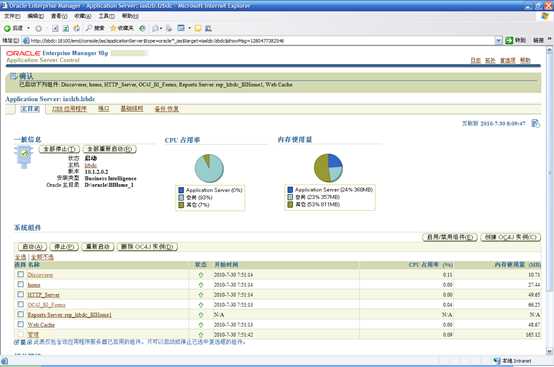The height and width of the screenshot is (367, 554).
Task: Click the IE Home page icon
Action: [76, 28]
